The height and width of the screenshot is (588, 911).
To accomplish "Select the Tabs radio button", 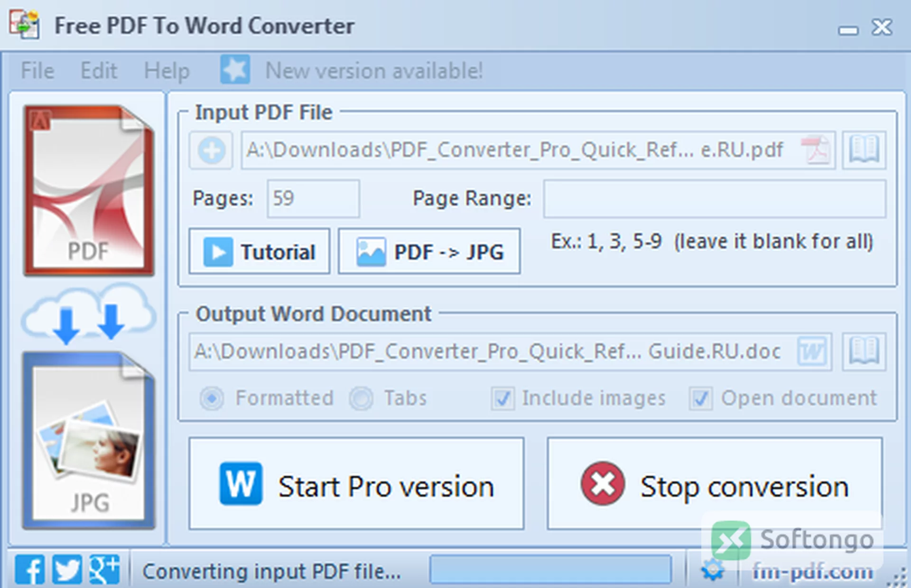I will pyautogui.click(x=362, y=398).
